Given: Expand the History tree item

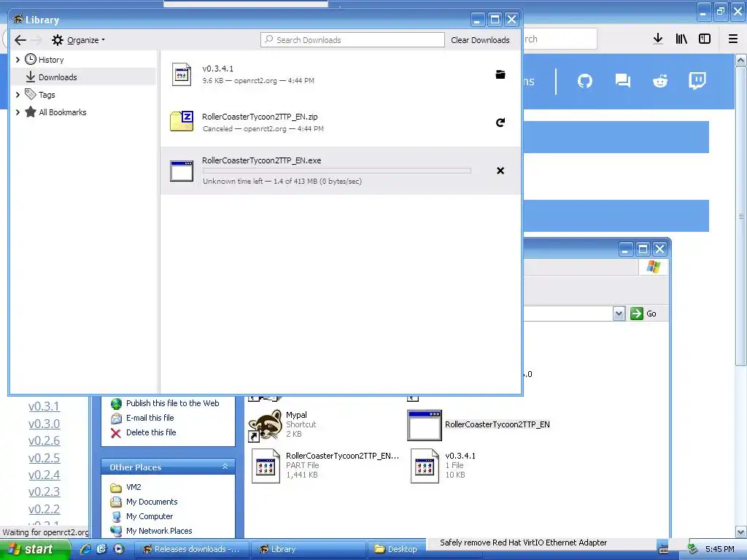Looking at the screenshot, I should pyautogui.click(x=18, y=60).
